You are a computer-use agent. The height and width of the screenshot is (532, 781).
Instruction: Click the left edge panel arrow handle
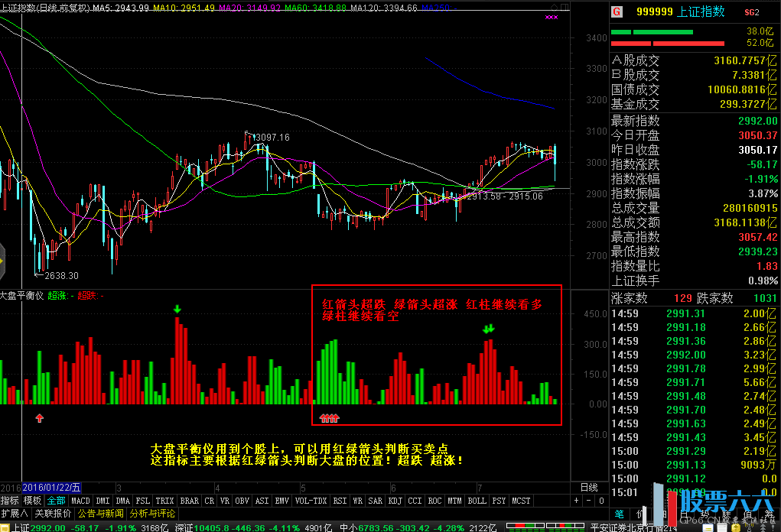coord(2,260)
